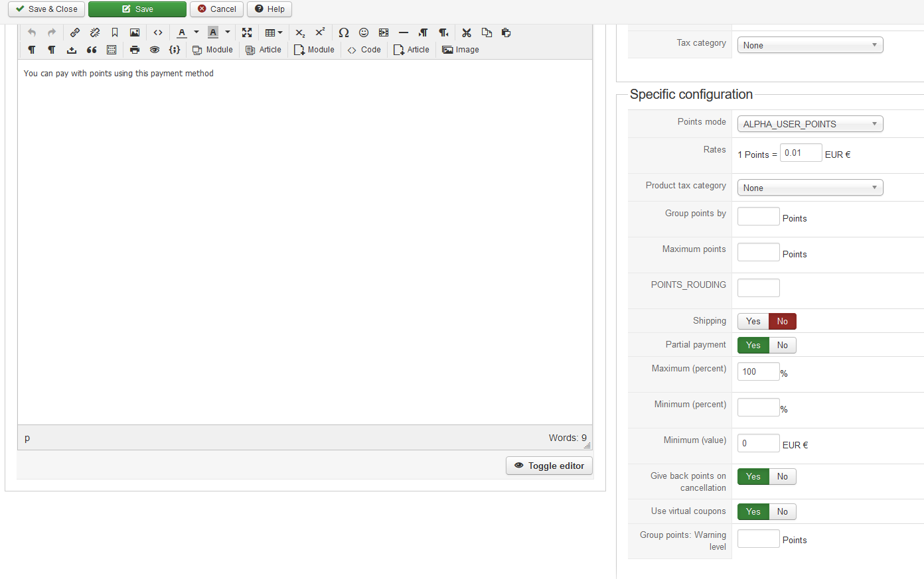This screenshot has height=579, width=924.
Task: Click the Maximum (percent) field
Action: point(759,371)
